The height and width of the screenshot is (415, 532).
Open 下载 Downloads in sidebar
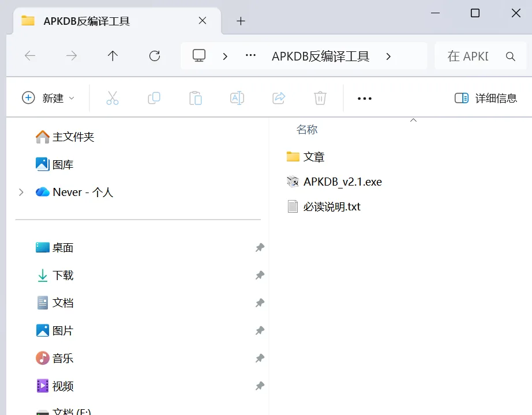(55, 276)
